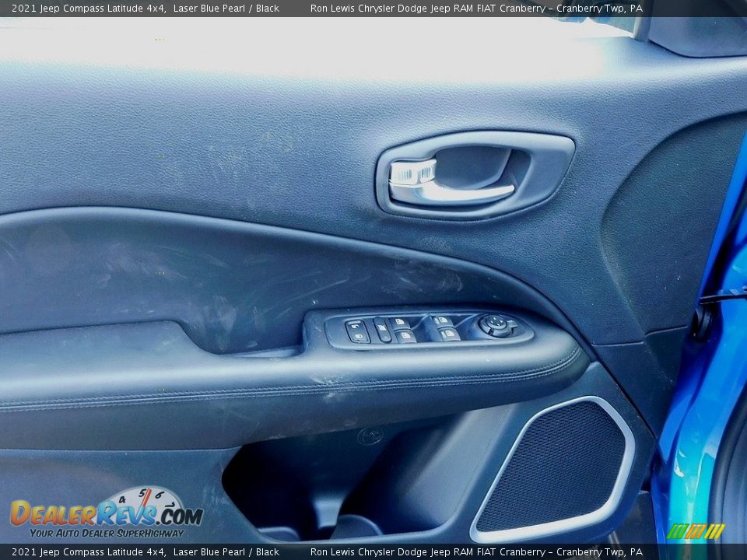Click the door speaker grille
The width and height of the screenshot is (747, 560).
(552, 467)
